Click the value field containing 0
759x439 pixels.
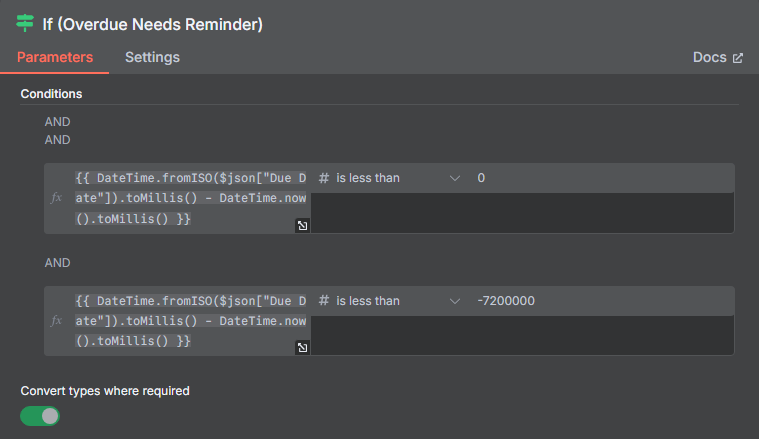(601, 178)
